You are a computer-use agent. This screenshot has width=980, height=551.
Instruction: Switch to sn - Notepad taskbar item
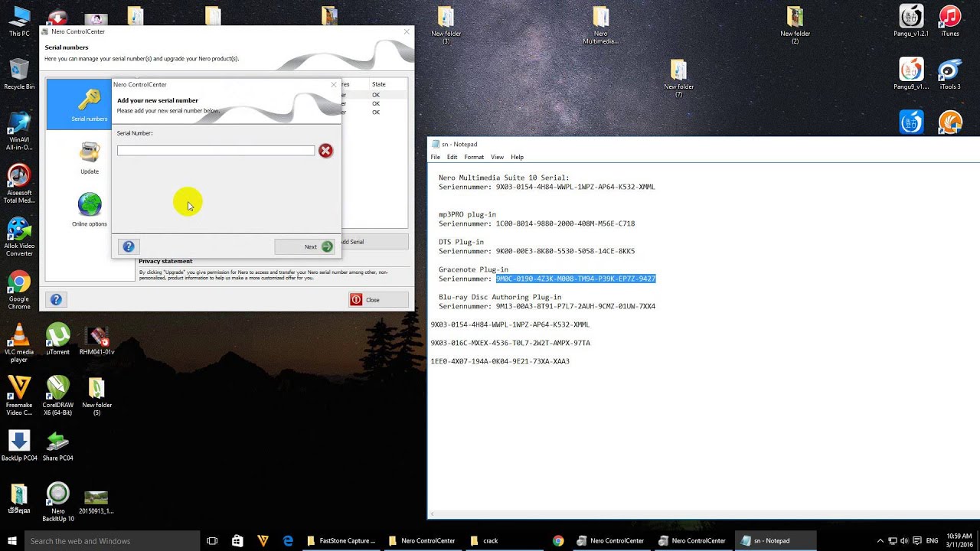pos(775,541)
